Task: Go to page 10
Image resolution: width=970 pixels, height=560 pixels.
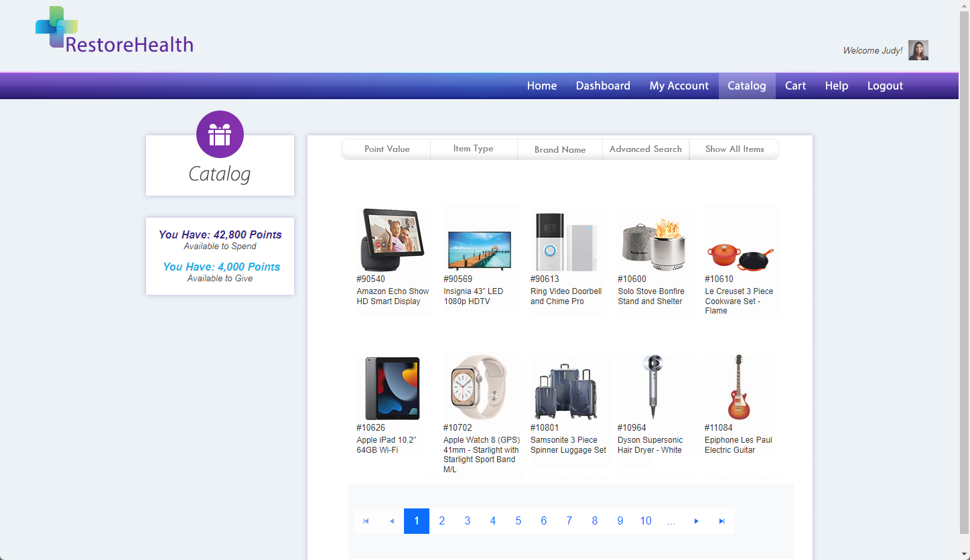Action: pos(646,521)
